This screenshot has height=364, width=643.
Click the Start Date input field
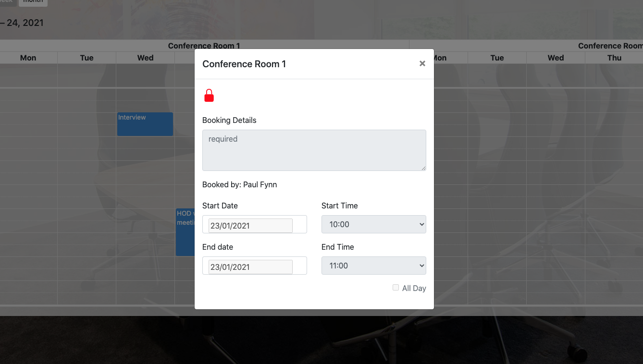tap(250, 225)
